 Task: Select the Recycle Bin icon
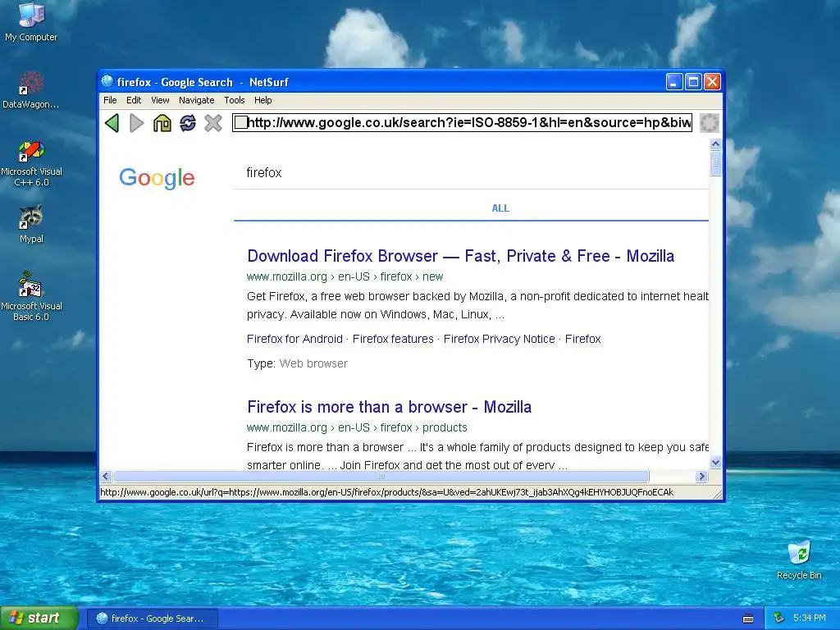(799, 560)
